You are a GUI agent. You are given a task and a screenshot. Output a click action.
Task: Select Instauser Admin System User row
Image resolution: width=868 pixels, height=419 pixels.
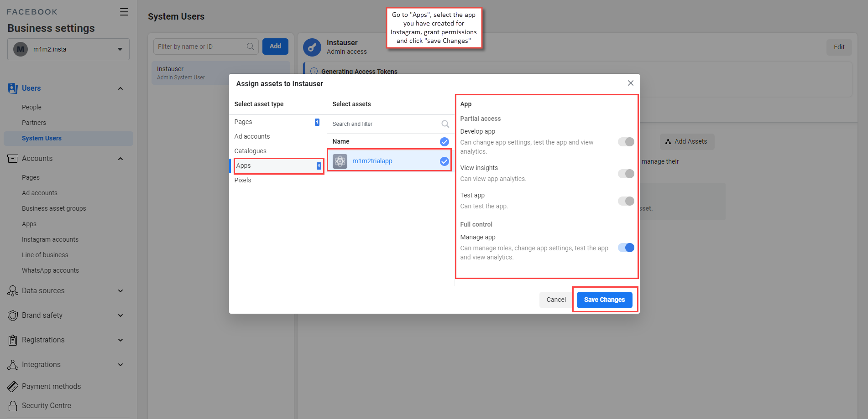pos(221,73)
